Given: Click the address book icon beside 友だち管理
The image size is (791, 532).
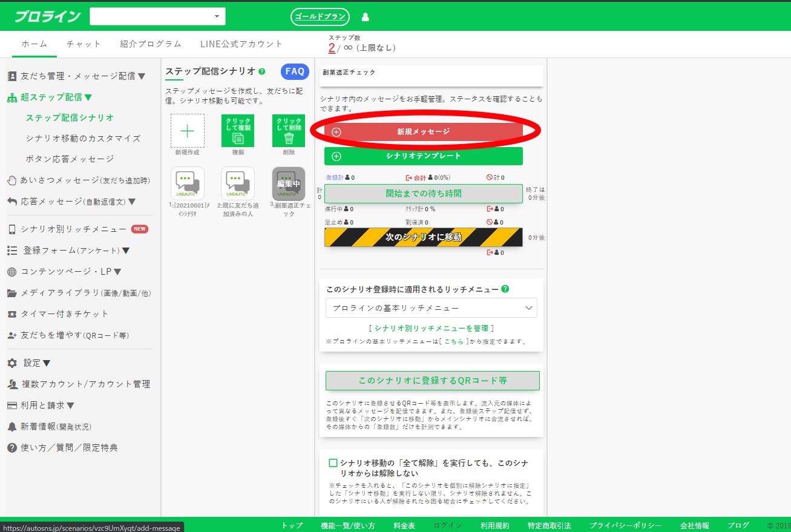Looking at the screenshot, I should (12, 76).
